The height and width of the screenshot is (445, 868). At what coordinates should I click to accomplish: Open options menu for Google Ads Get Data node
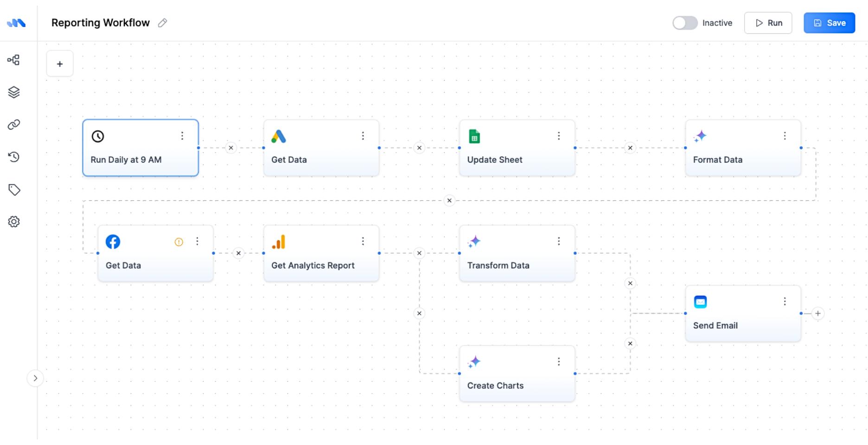tap(363, 136)
